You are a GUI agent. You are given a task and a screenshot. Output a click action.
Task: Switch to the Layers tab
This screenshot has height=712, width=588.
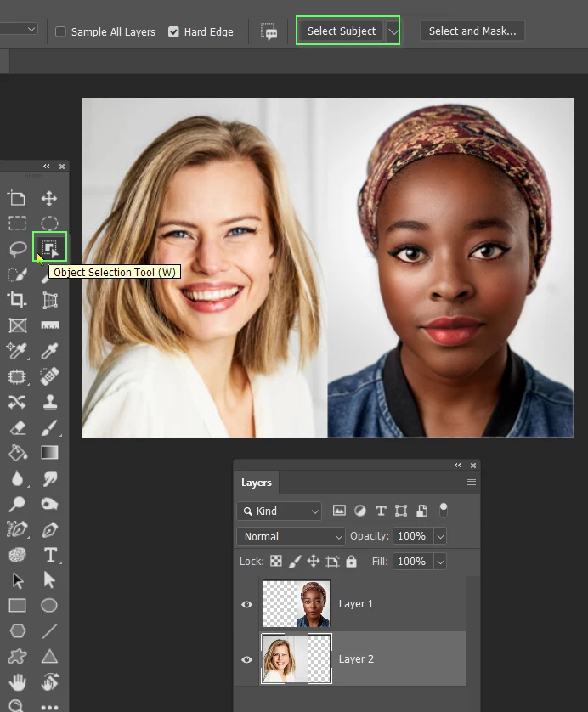point(256,483)
